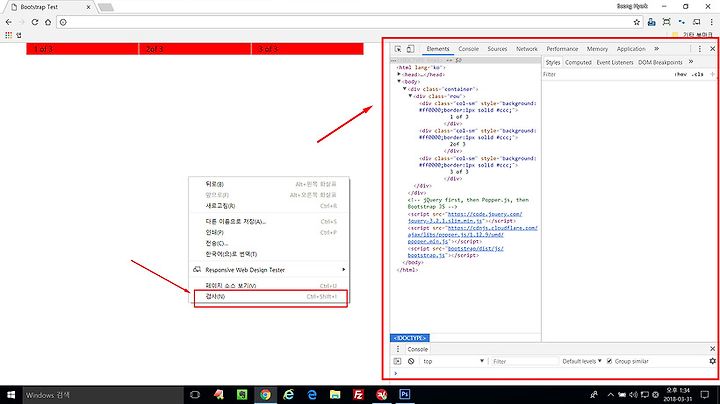Viewport: 720px width, 404px height.
Task: Open FileZilla from the taskbar
Action: (358, 394)
